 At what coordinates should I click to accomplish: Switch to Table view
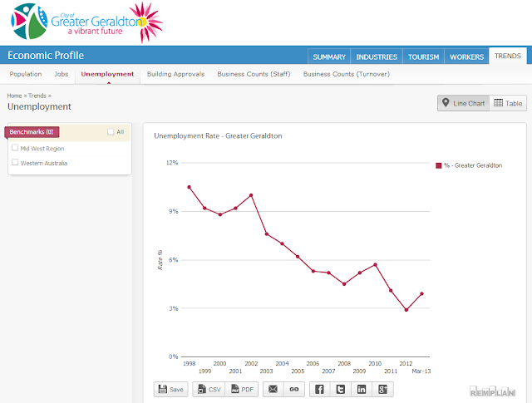[x=508, y=103]
